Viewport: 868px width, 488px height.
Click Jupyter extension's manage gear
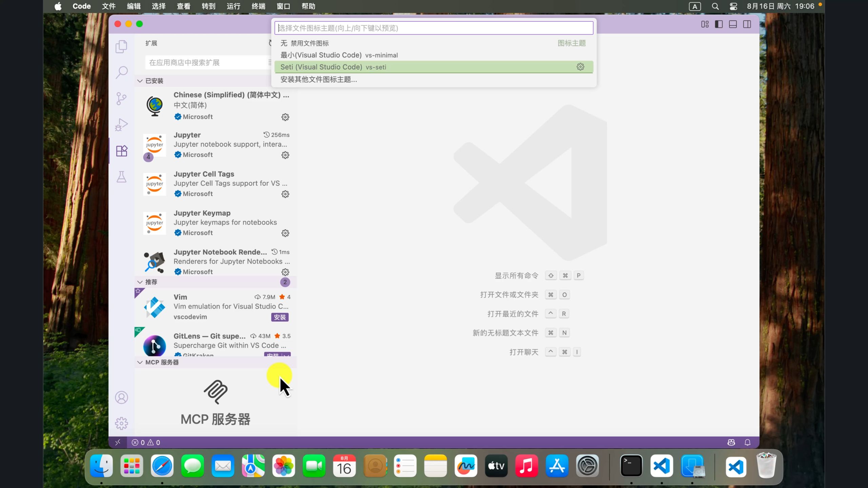(285, 155)
